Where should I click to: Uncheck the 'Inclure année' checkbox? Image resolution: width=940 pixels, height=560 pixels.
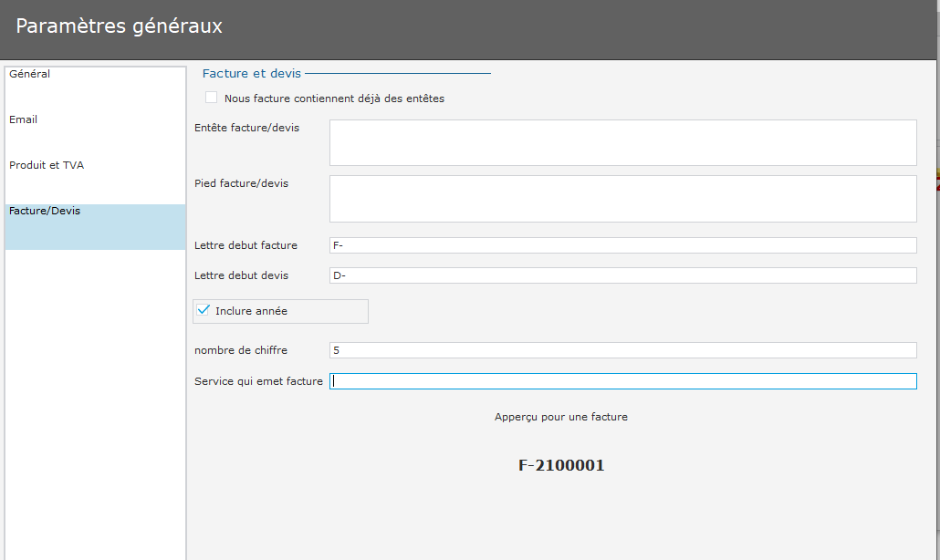click(204, 311)
